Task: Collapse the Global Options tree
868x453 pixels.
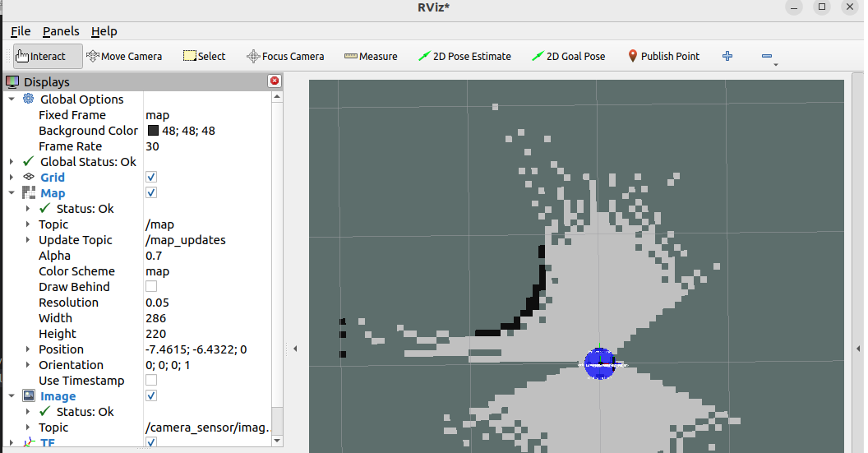Action: coord(12,99)
